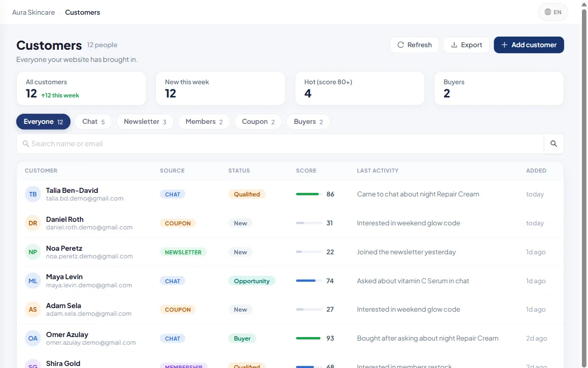Switch to the Newsletter filter tab
The width and height of the screenshot is (588, 368).
click(x=145, y=122)
